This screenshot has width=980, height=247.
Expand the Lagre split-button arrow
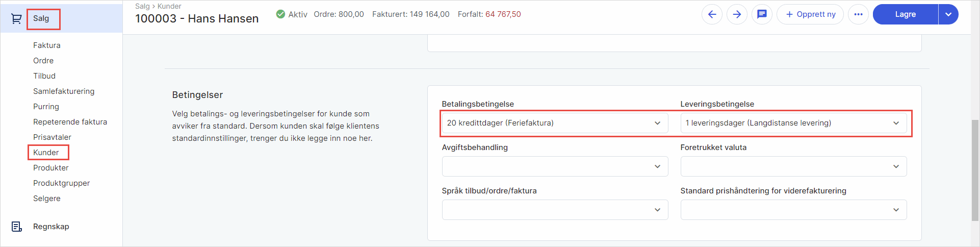pyautogui.click(x=948, y=14)
